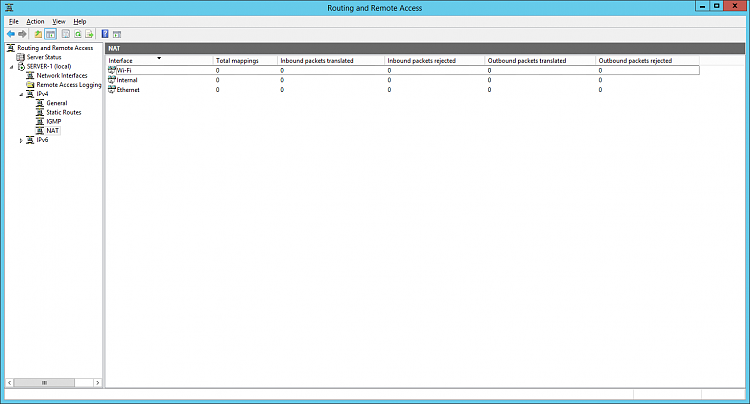Click tree pane scrollbar left arrow
Screen dimensions: 750x404
pyautogui.click(x=10, y=382)
